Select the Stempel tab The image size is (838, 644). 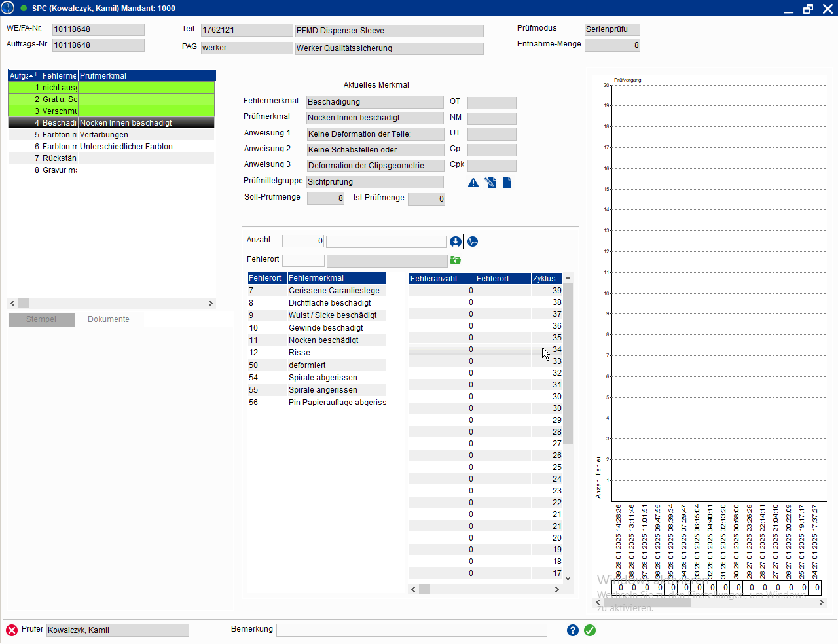click(x=41, y=319)
